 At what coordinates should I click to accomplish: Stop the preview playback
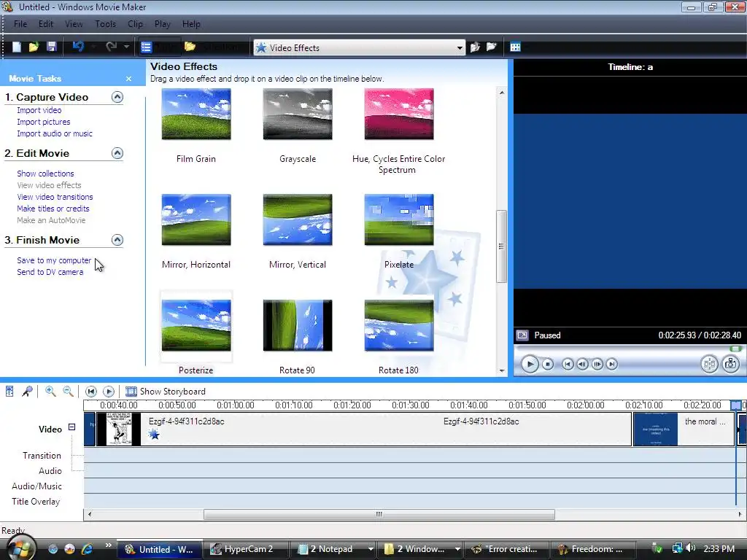tap(548, 365)
